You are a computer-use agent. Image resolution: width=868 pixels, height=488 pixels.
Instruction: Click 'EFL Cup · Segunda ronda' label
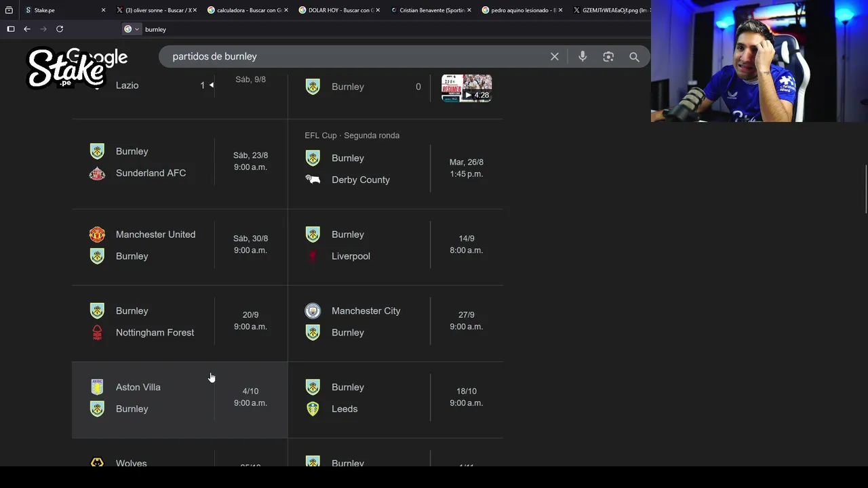[352, 136]
